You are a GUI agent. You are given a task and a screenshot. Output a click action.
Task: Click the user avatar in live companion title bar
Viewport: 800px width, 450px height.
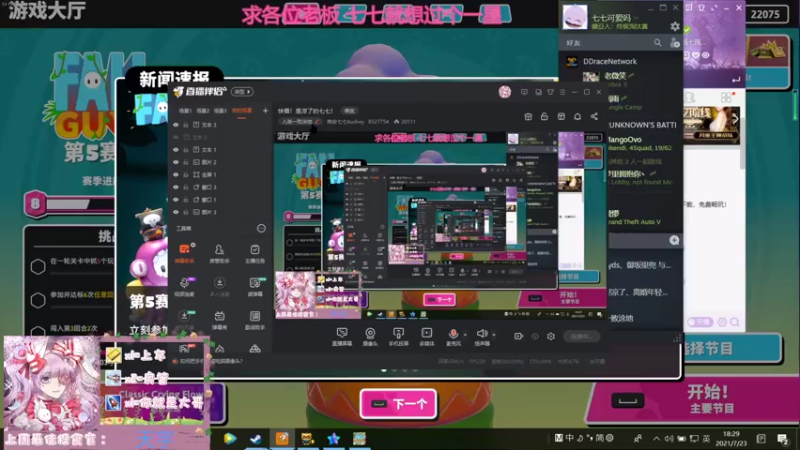click(x=505, y=92)
